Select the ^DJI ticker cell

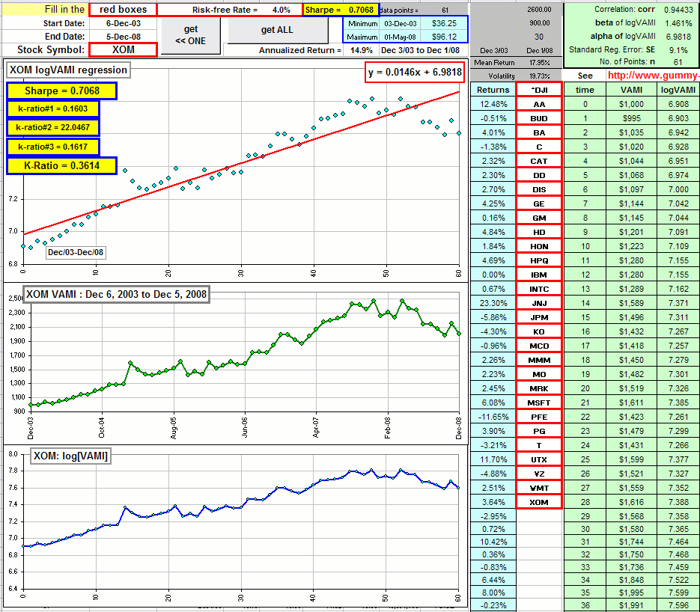tap(539, 90)
